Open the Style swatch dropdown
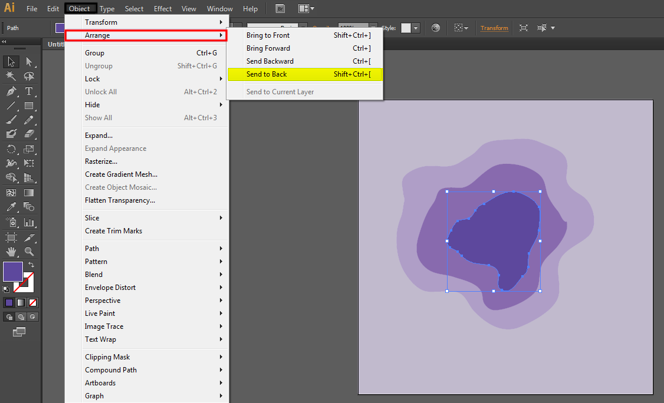The image size is (664, 403). (416, 28)
